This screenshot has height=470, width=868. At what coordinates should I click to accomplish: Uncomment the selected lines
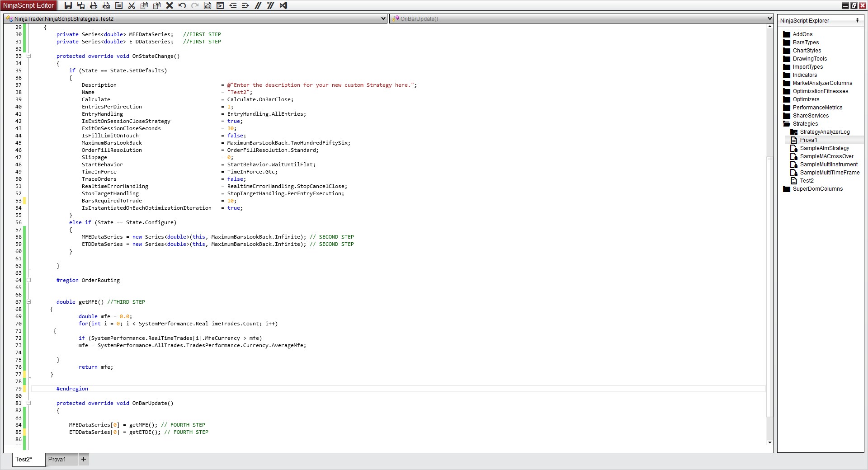click(271, 5)
